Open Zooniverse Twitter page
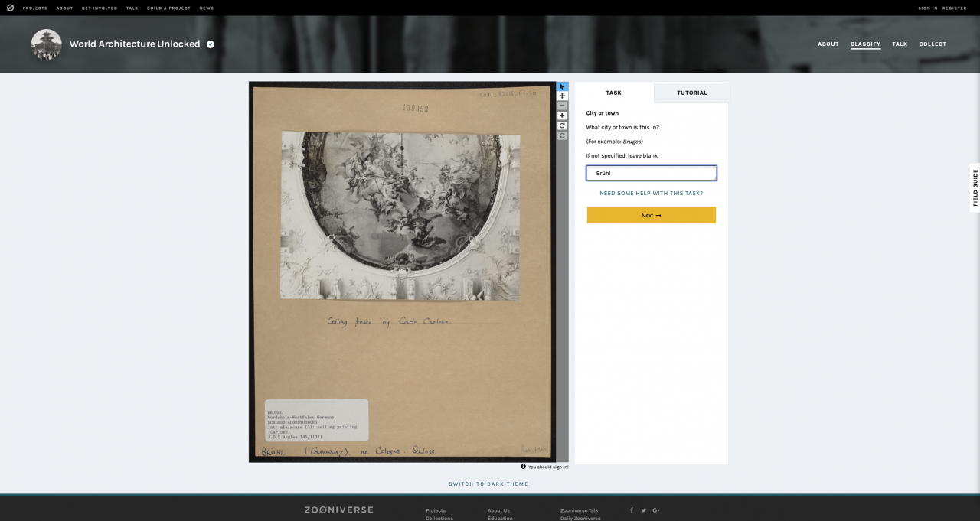This screenshot has height=521, width=980. tap(643, 510)
